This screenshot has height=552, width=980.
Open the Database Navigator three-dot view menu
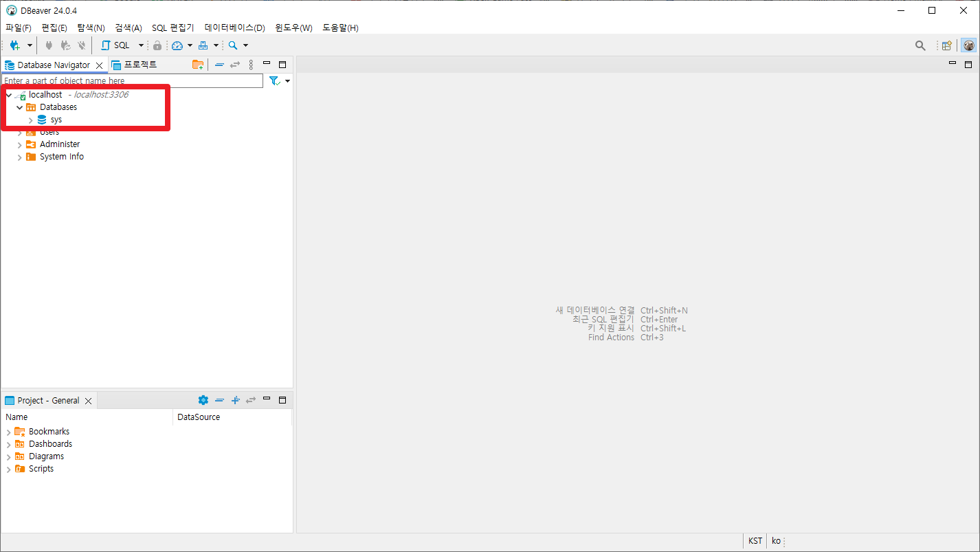pyautogui.click(x=251, y=65)
